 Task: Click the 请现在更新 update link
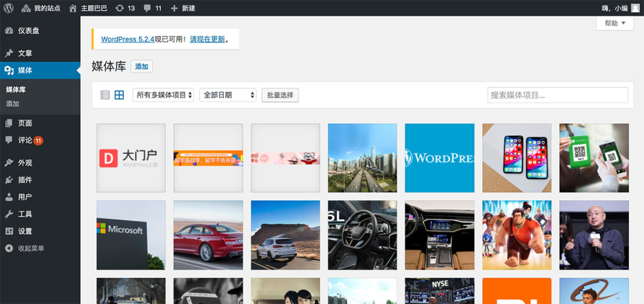pyautogui.click(x=208, y=40)
